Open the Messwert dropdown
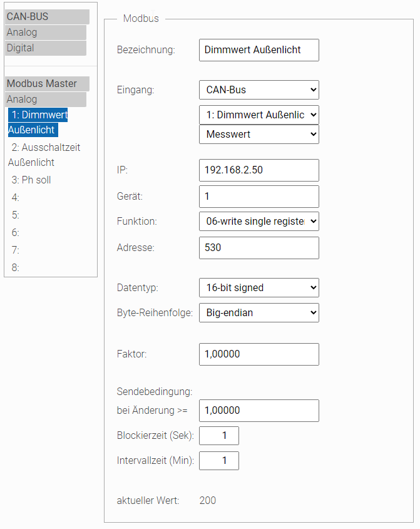Viewport: 420px width, 529px height. tap(259, 134)
